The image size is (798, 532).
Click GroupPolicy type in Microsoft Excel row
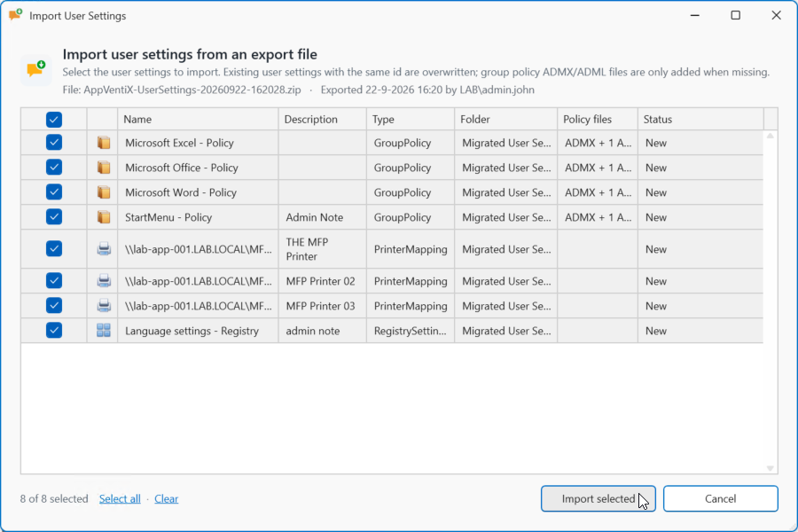411,143
